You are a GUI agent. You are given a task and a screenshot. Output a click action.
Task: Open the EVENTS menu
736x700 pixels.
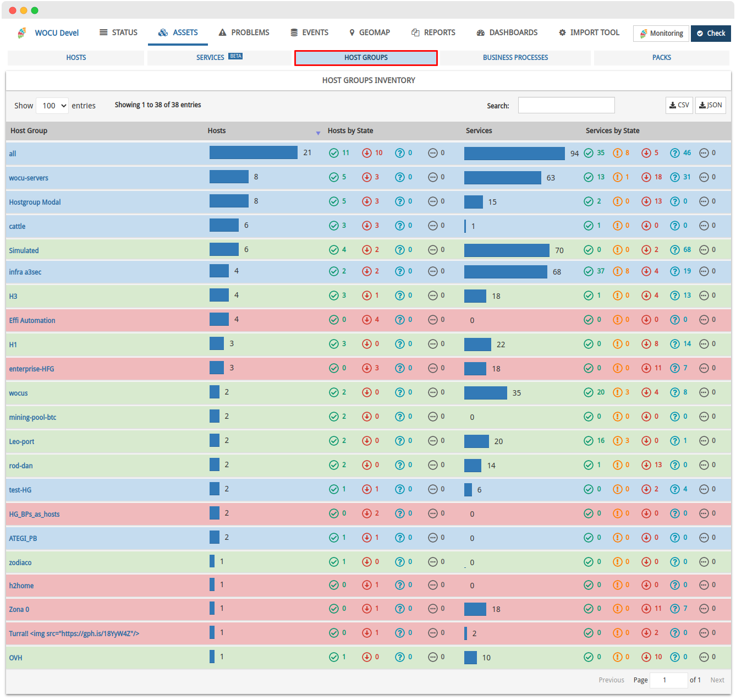click(309, 32)
